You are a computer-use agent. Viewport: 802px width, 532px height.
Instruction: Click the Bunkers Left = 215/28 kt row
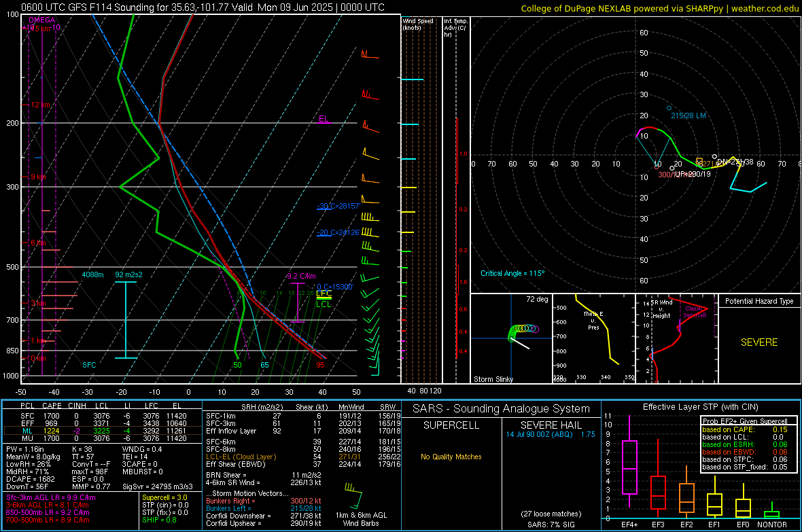coord(264,508)
